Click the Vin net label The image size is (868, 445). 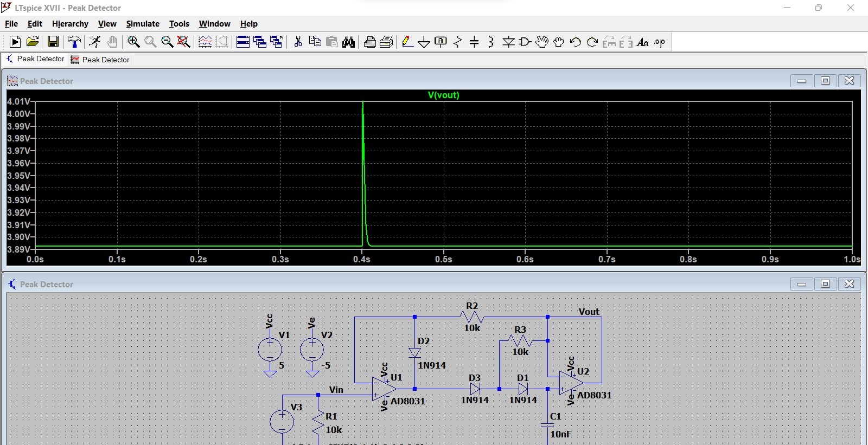click(336, 390)
